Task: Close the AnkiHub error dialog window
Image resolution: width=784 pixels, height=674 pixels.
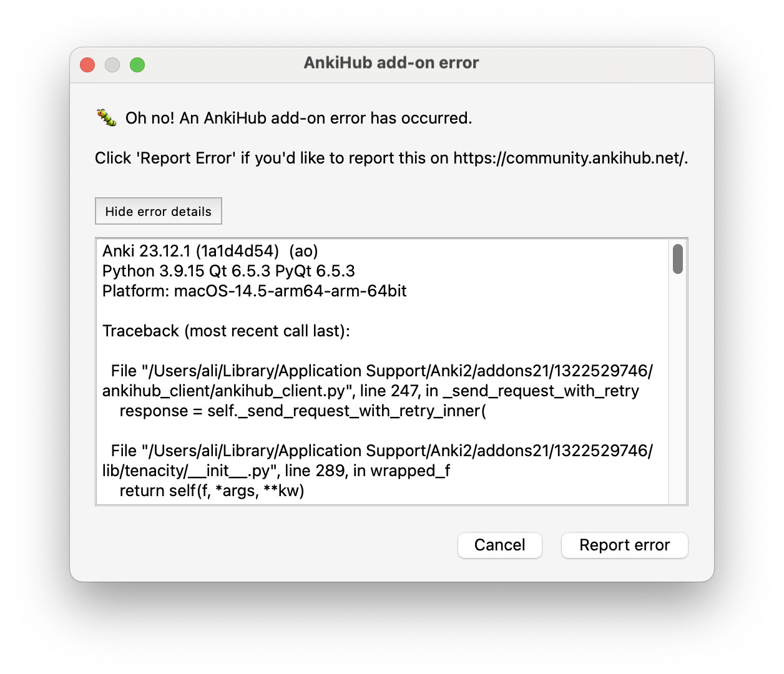Action: click(87, 65)
